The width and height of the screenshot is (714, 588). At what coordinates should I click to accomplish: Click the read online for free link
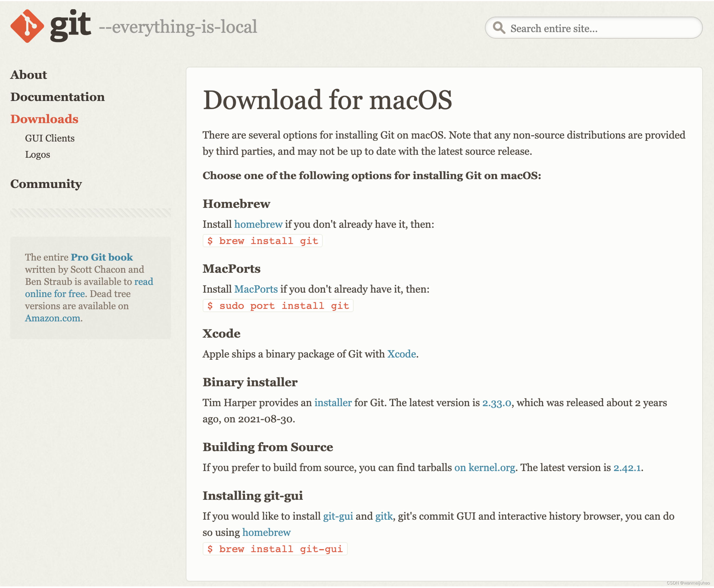[x=89, y=287]
